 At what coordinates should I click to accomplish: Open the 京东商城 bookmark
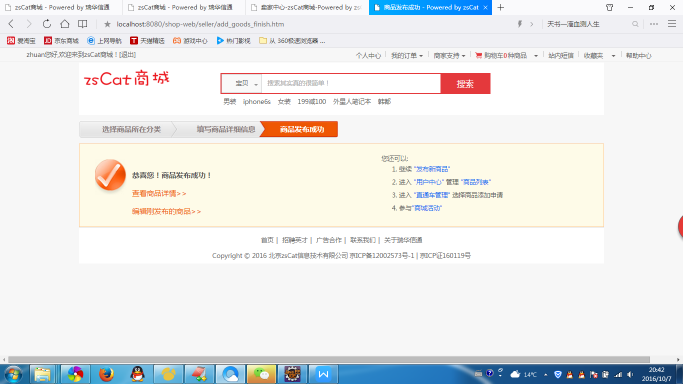point(61,40)
